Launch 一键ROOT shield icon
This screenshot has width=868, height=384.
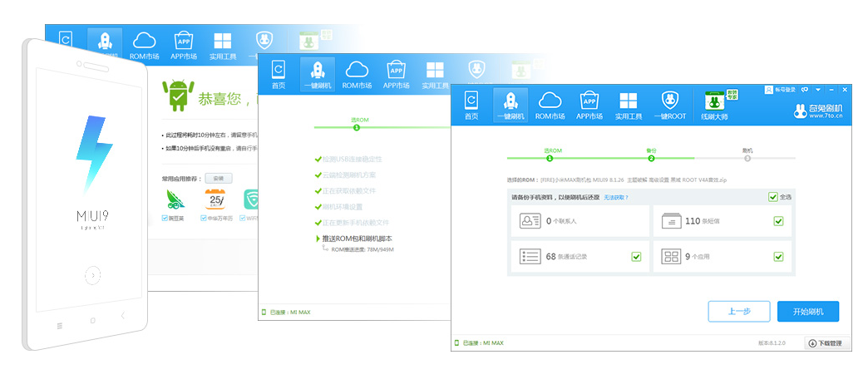pos(670,106)
